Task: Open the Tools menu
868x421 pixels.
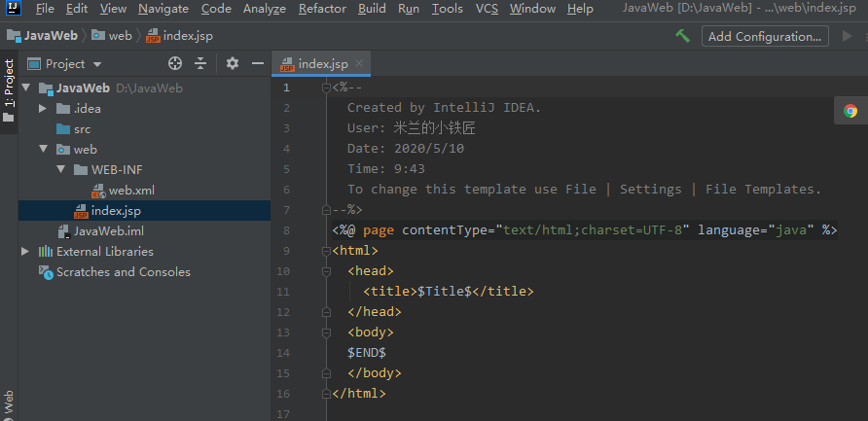Action: (x=448, y=9)
